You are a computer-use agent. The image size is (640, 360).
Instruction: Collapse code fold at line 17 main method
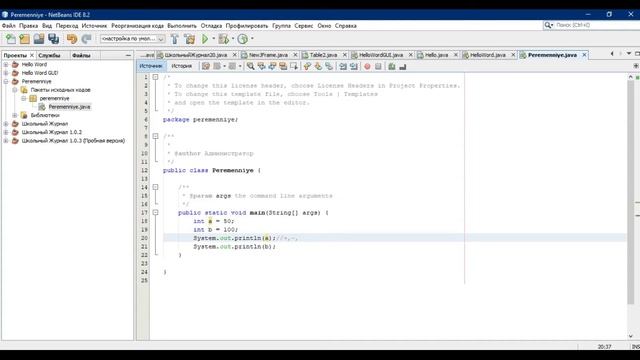pyautogui.click(x=156, y=213)
